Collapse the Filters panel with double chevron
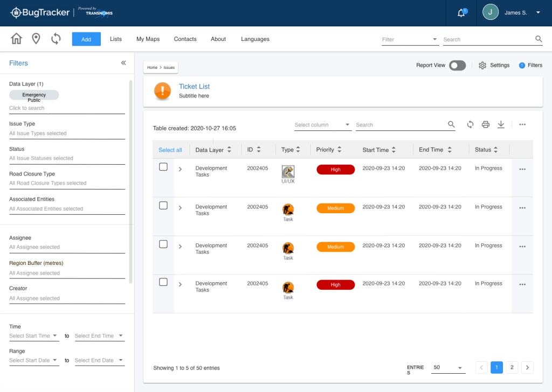The height and width of the screenshot is (392, 552). click(123, 63)
